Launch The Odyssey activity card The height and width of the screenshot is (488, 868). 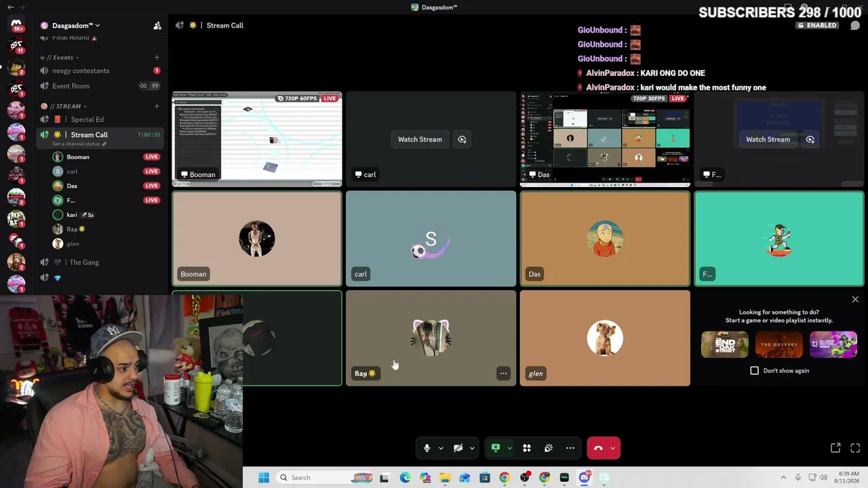coord(779,344)
